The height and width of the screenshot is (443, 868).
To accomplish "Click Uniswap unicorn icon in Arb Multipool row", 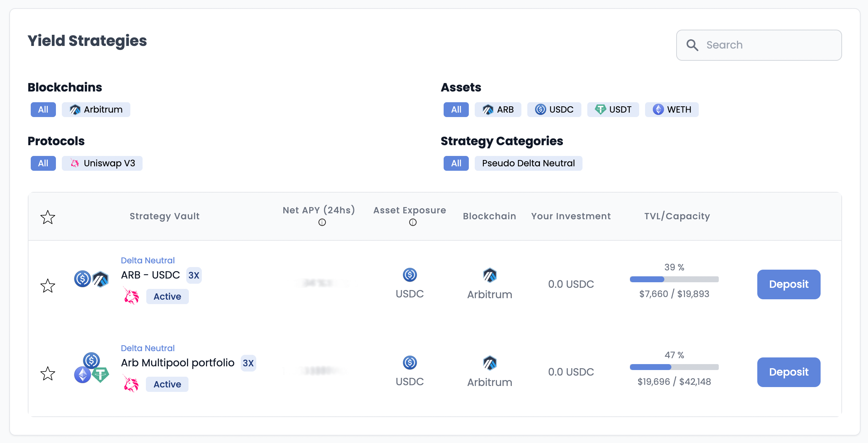I will 131,384.
